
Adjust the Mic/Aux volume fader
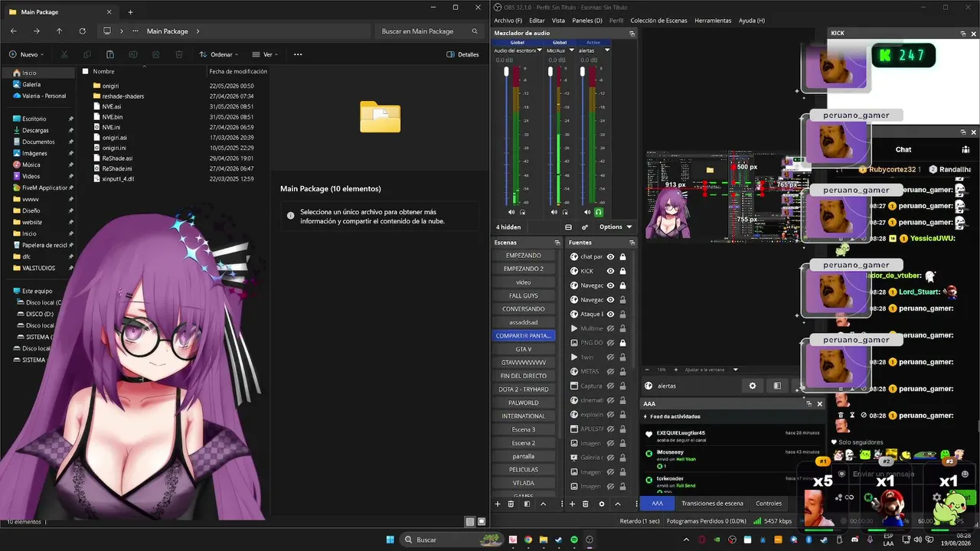click(550, 71)
